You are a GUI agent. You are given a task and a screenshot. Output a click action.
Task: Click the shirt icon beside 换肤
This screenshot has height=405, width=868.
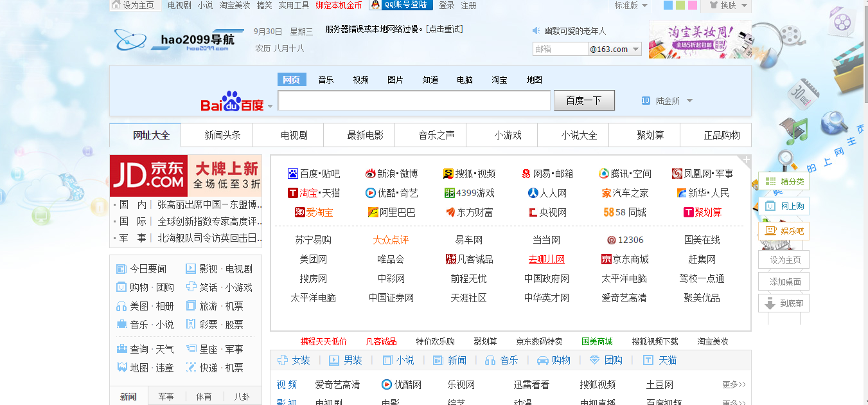[713, 5]
